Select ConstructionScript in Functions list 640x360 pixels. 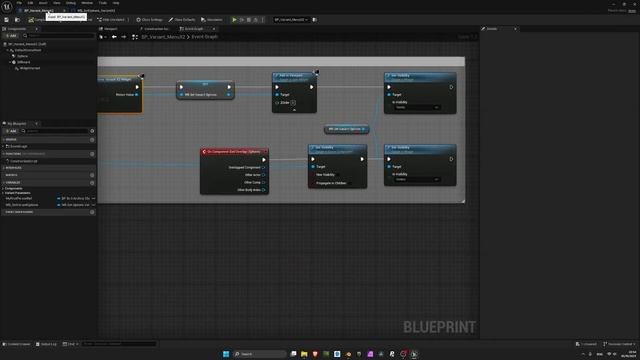[x=23, y=161]
